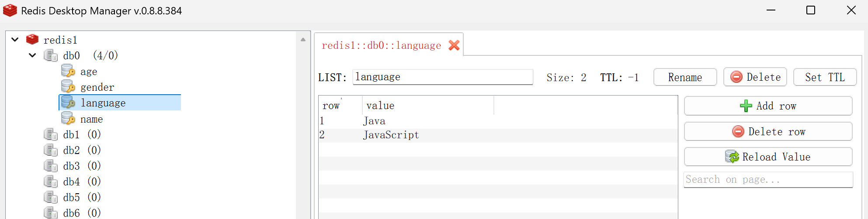Select the db3 (0) label

pyautogui.click(x=82, y=166)
